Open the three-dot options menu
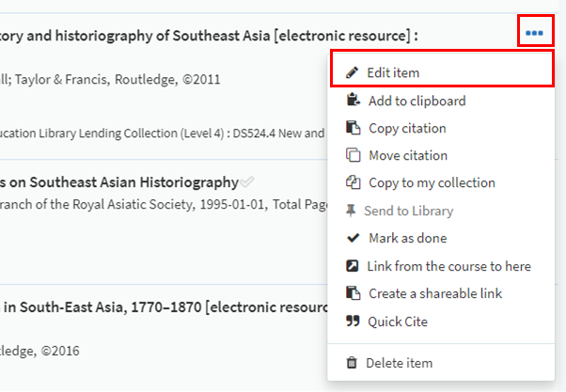This screenshot has height=392, width=566. pyautogui.click(x=534, y=33)
